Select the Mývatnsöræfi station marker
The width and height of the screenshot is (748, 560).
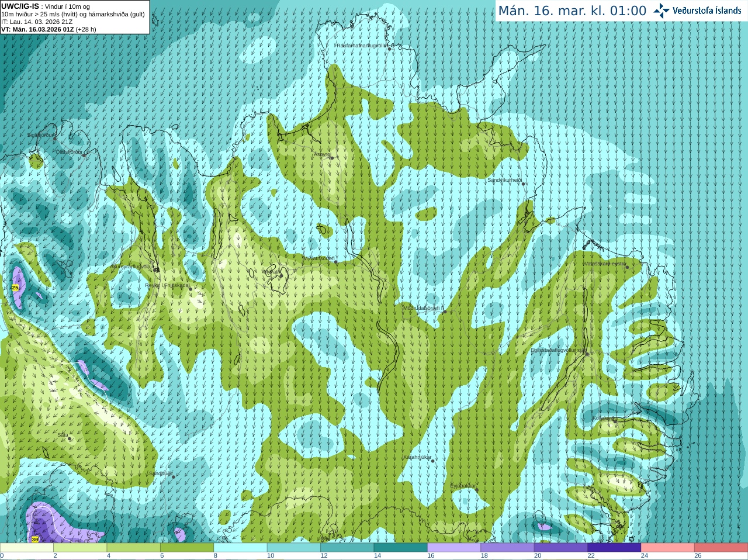tap(335, 262)
